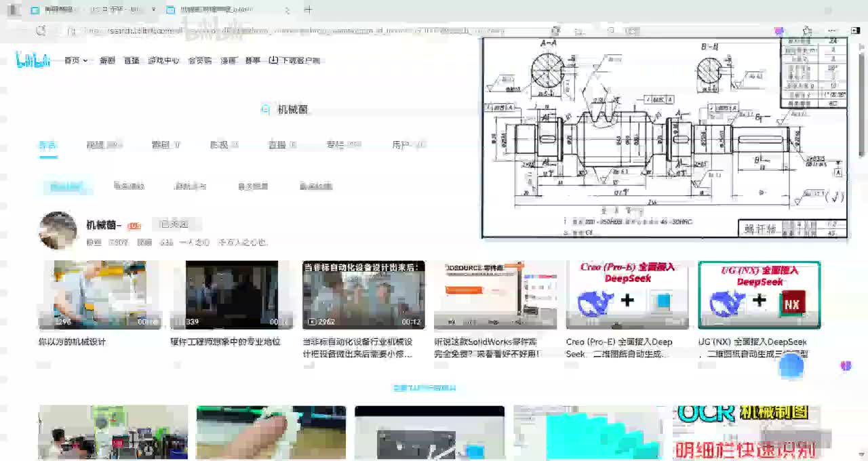Image resolution: width=868 pixels, height=461 pixels.
Task: Click title text Creo (Pro-E) 全面接入Deep Seek
Action: (x=619, y=348)
